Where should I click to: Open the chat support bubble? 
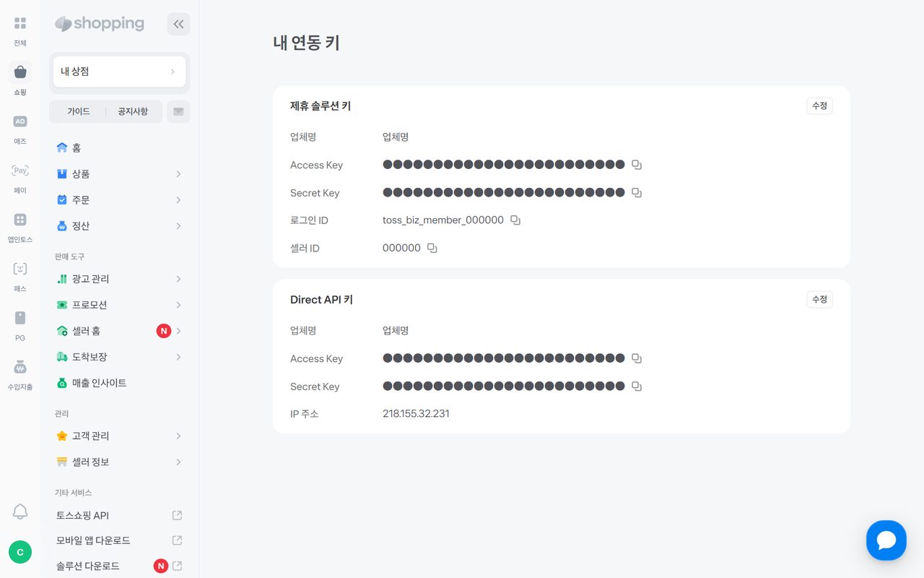886,540
